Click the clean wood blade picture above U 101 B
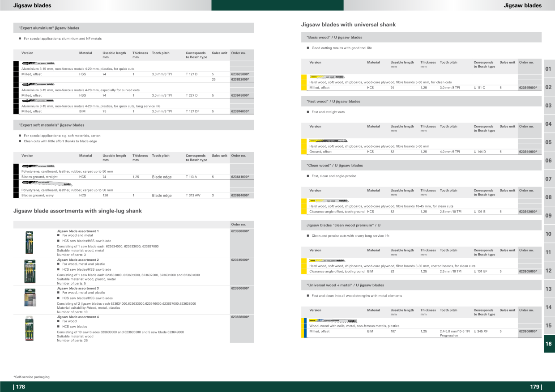 click(x=329, y=201)
